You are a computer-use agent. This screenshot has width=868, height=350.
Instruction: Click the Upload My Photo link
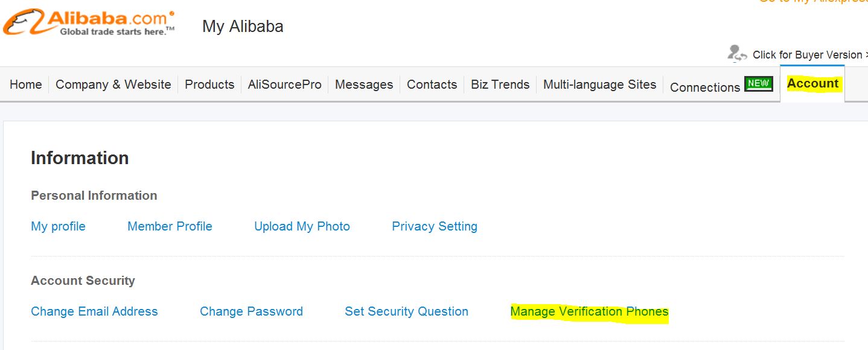302,226
